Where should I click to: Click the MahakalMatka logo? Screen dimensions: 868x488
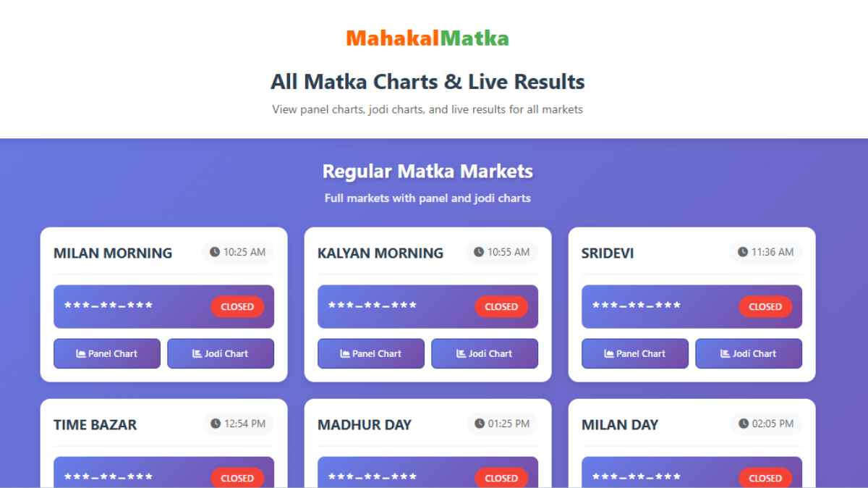coord(427,38)
